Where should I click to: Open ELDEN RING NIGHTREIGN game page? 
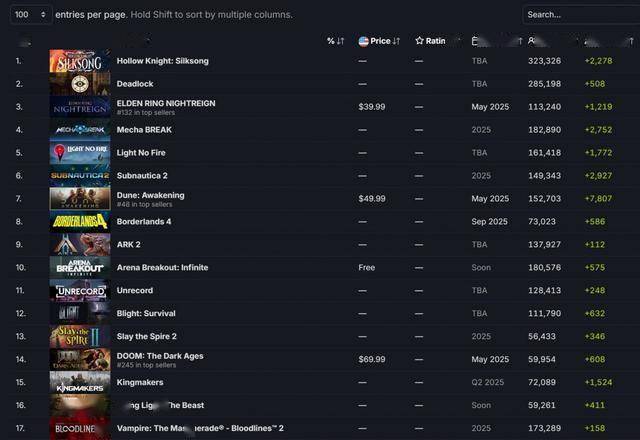166,103
